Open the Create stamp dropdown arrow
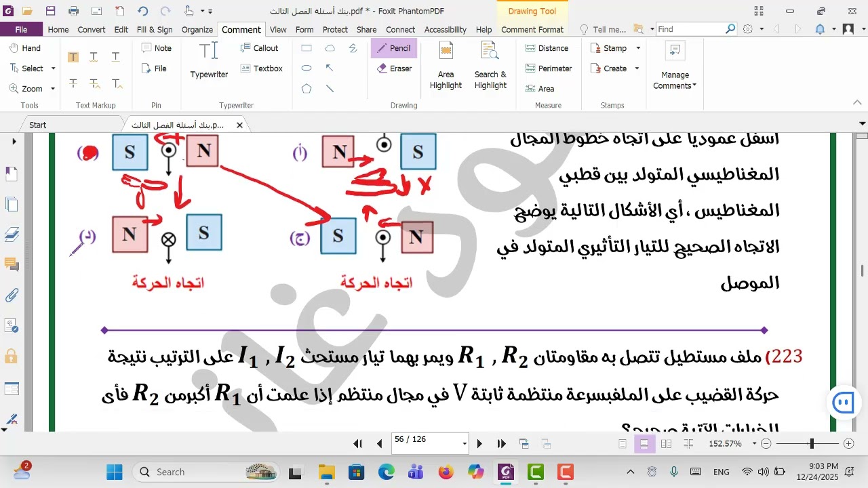 point(637,68)
